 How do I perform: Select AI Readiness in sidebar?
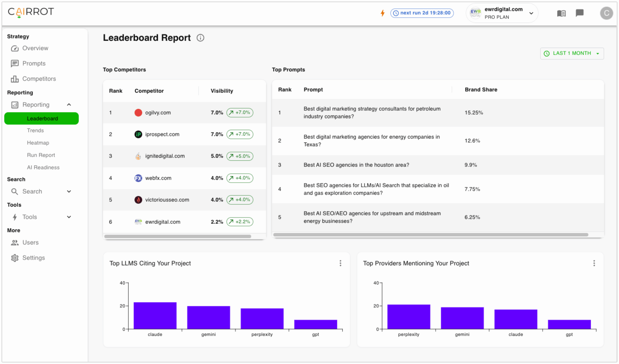pyautogui.click(x=43, y=167)
